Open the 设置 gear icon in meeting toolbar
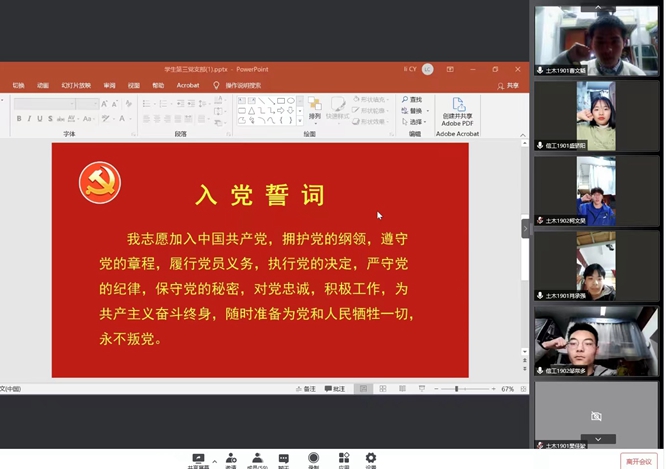Viewport: 666px width, 469px height. pyautogui.click(x=371, y=458)
